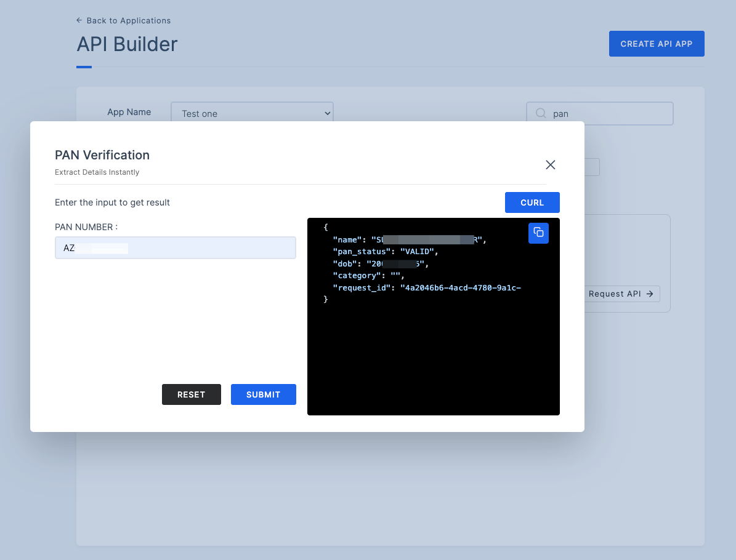Image resolution: width=736 pixels, height=560 pixels.
Task: Click the empty area of the black response panel
Action: tap(433, 357)
